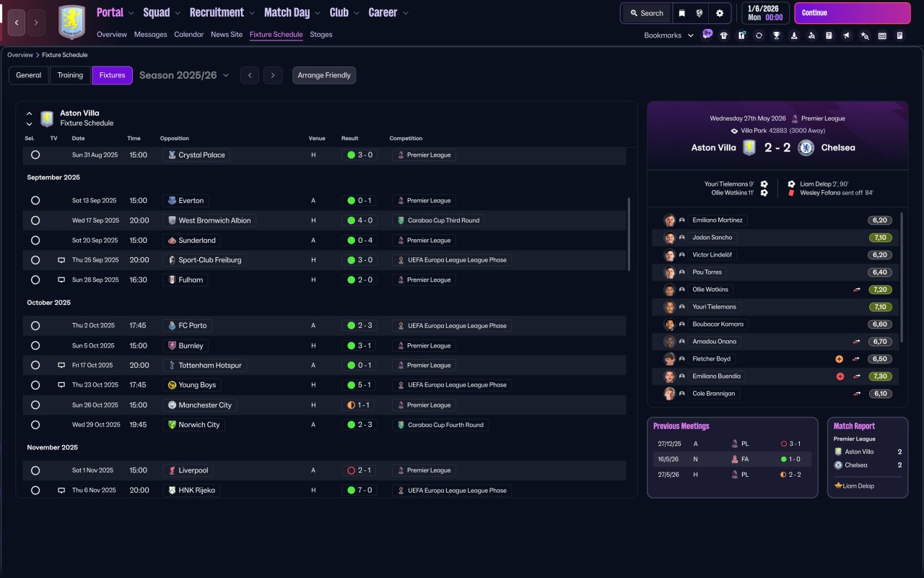Image resolution: width=924 pixels, height=578 pixels.
Task: Select the Crystal Palace fixture radio button
Action: [x=35, y=155]
